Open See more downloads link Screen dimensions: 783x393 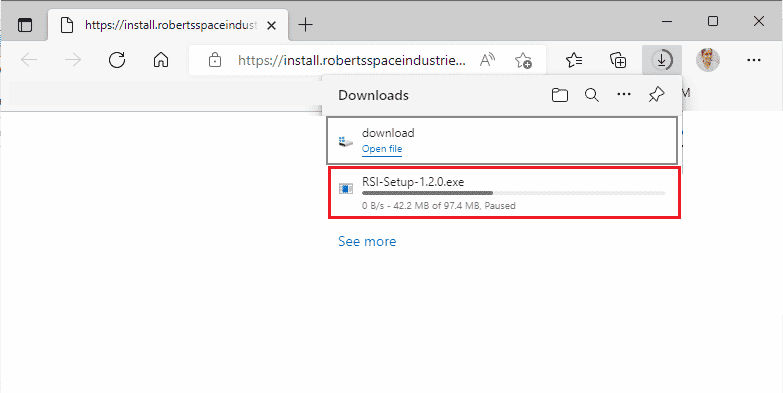pyautogui.click(x=367, y=241)
